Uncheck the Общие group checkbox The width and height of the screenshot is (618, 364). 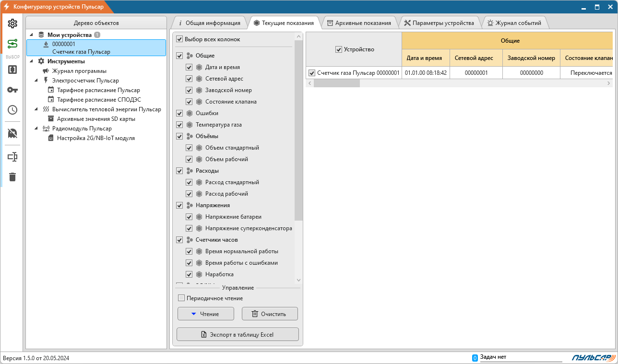click(179, 56)
